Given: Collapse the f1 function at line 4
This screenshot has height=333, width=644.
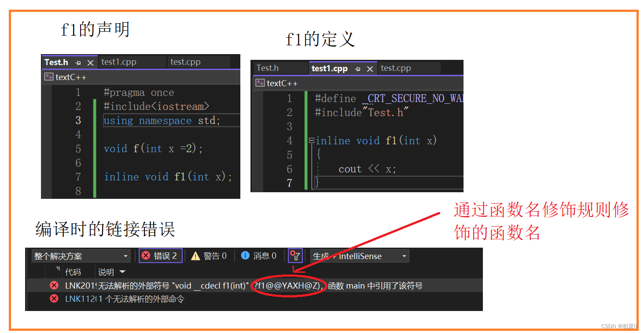Looking at the screenshot, I should pos(312,141).
